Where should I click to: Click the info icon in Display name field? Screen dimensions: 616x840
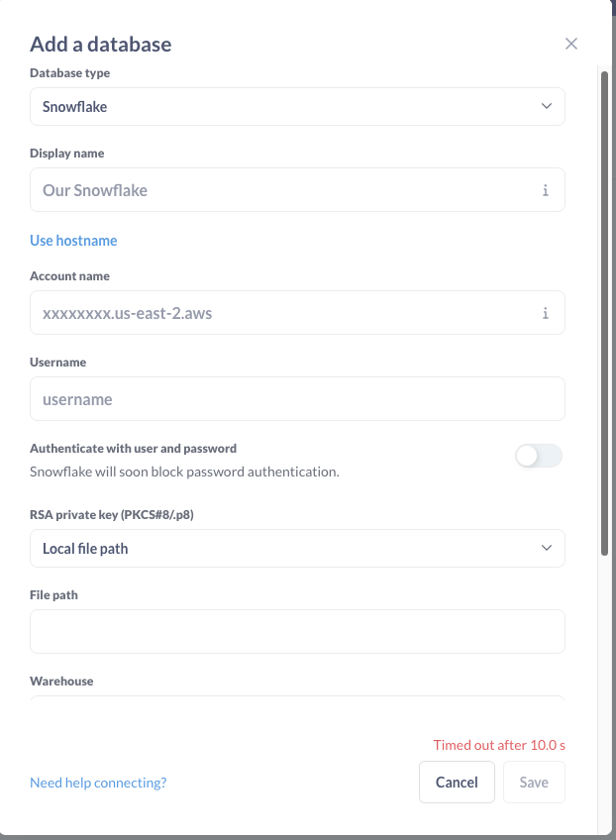[546, 190]
